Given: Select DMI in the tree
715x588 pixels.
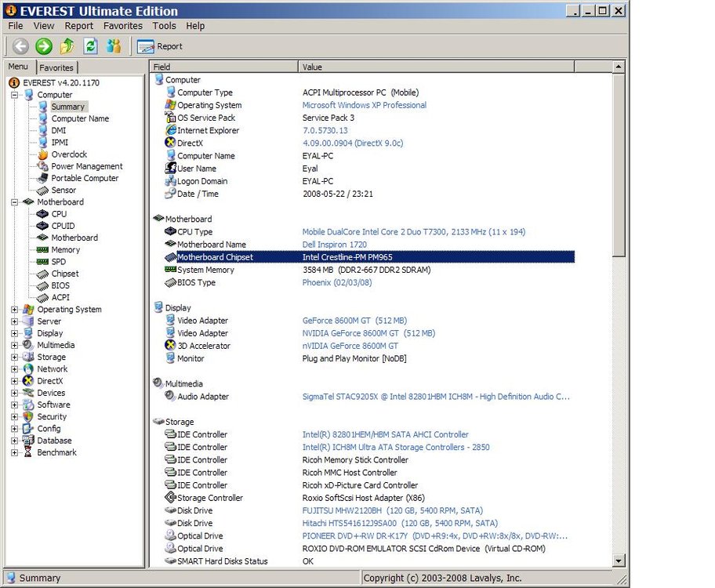Looking at the screenshot, I should point(58,130).
